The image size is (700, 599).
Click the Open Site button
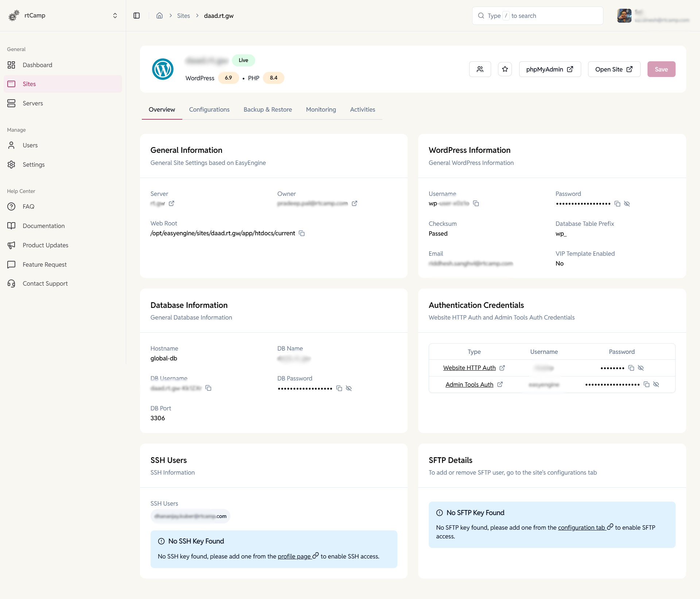614,69
